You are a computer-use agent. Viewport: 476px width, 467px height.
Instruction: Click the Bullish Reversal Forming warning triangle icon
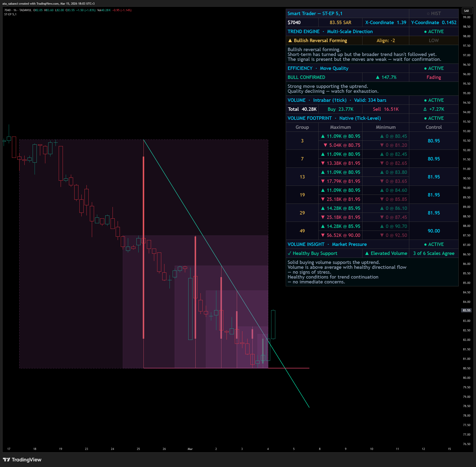[x=290, y=40]
